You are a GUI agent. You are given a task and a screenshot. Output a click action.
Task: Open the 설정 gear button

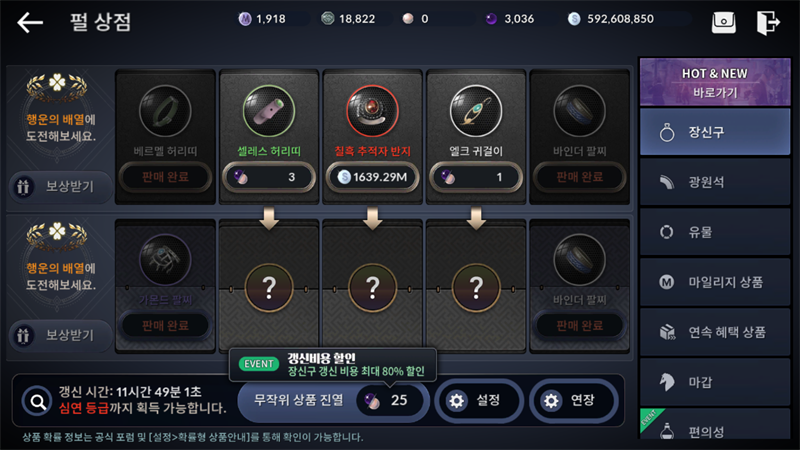pos(478,401)
